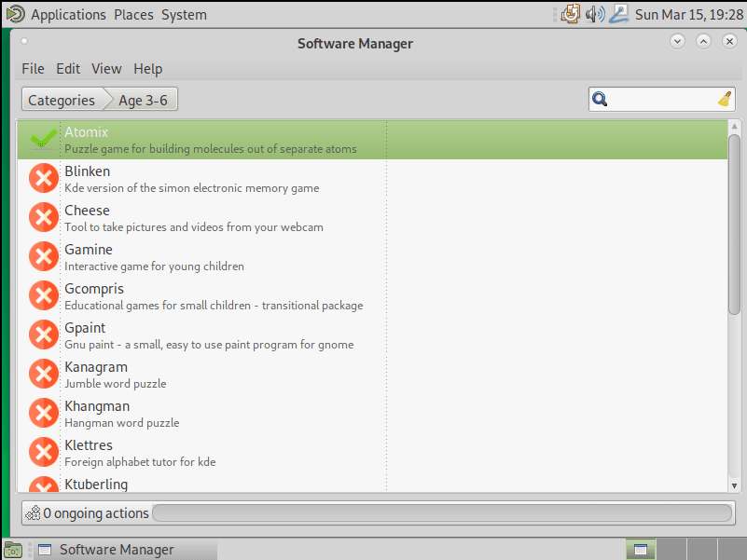The height and width of the screenshot is (560, 747).
Task: Open the File menu
Action: pyautogui.click(x=33, y=69)
